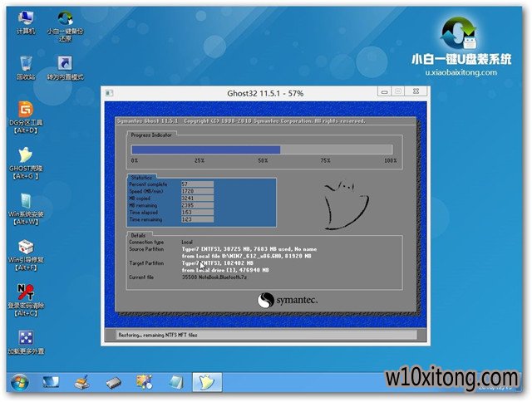532x402 pixels.
Task: Click the u.xiaobaixitong.com link text
Action: pos(461,72)
